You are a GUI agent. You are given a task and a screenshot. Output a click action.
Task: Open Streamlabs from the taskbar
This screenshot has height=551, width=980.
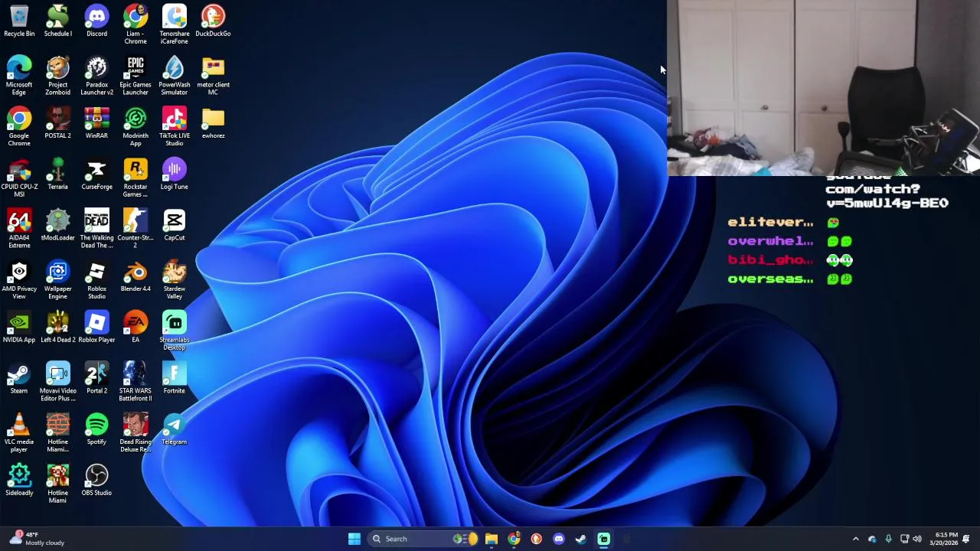tap(603, 539)
